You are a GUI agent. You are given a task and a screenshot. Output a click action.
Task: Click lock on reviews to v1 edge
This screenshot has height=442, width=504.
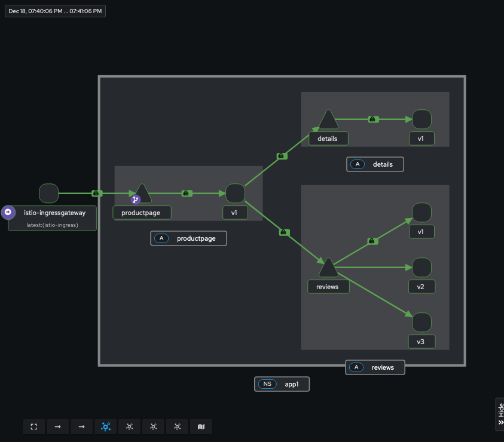[372, 241]
